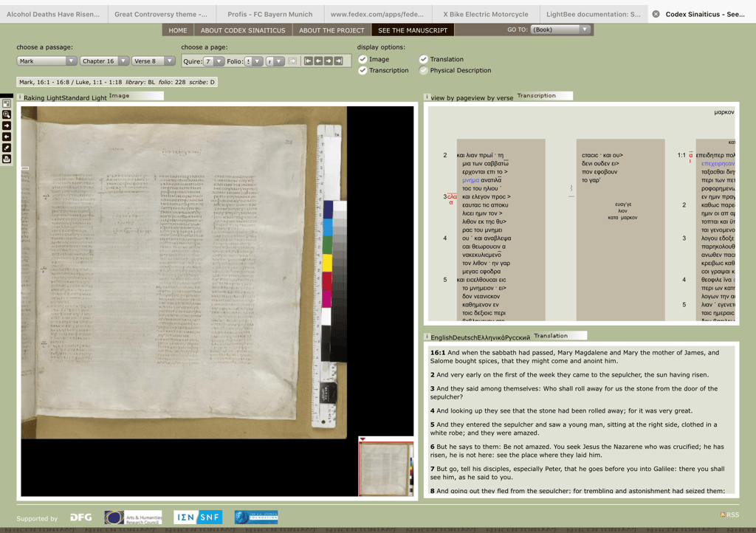Switch image to Standard Light
This screenshot has width=756, height=533.
tap(83, 98)
